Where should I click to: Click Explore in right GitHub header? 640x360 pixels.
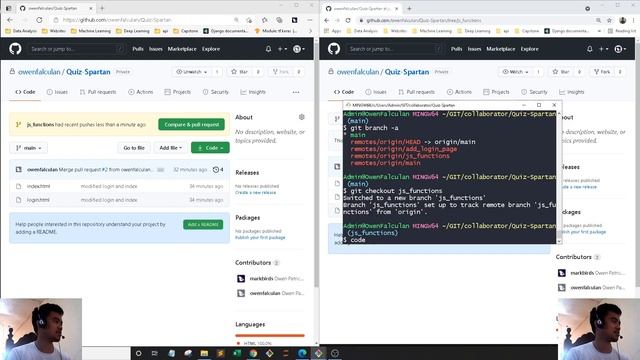click(530, 49)
